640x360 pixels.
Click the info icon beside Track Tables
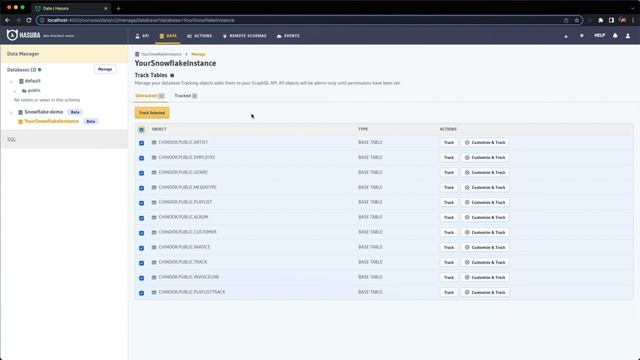[172, 76]
